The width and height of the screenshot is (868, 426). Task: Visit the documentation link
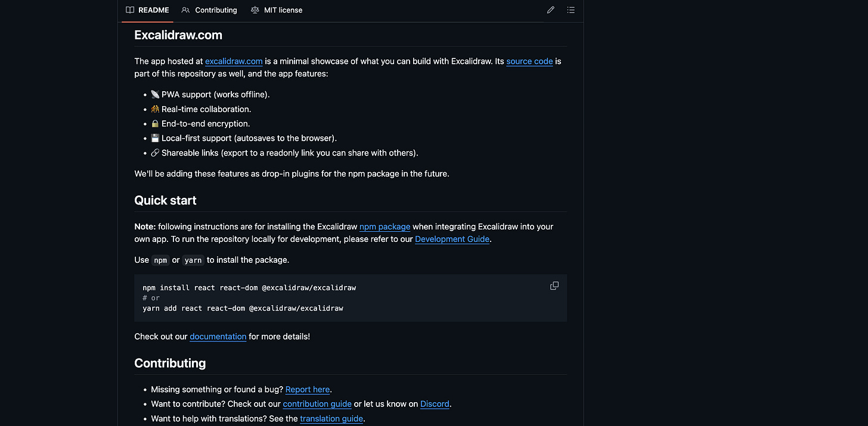(x=218, y=336)
